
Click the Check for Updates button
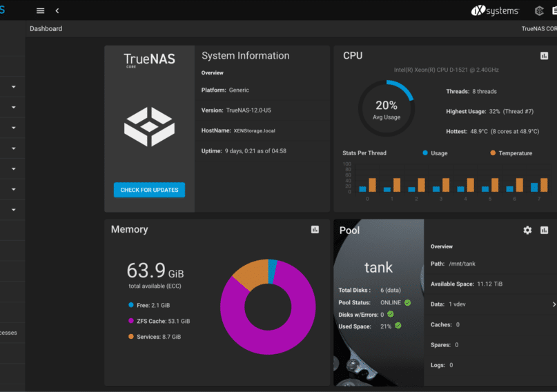149,190
